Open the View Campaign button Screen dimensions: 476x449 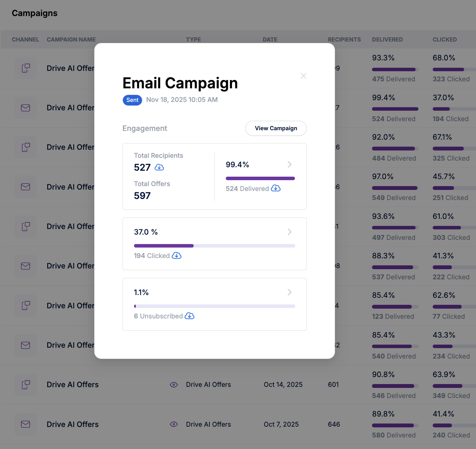[276, 128]
